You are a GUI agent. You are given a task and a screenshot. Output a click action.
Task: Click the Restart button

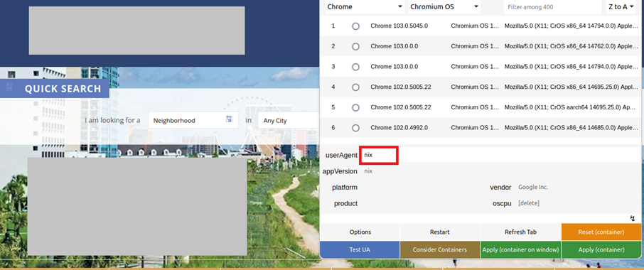(440, 232)
